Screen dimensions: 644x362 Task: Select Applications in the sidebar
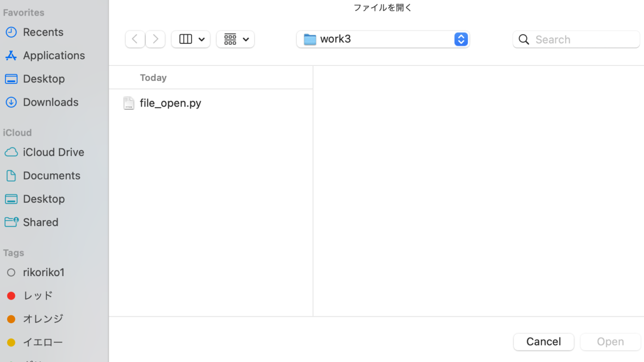53,55
